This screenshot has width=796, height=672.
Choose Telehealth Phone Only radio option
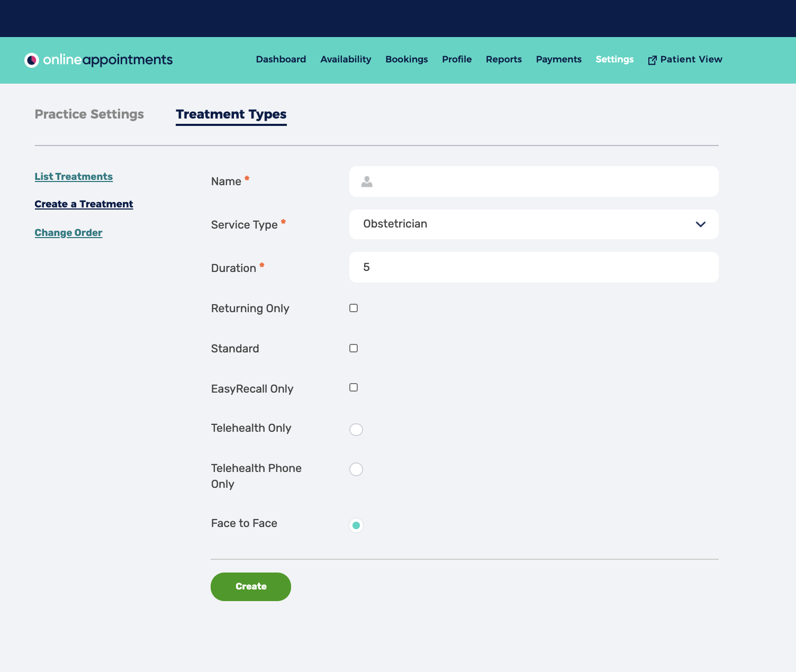pos(356,469)
